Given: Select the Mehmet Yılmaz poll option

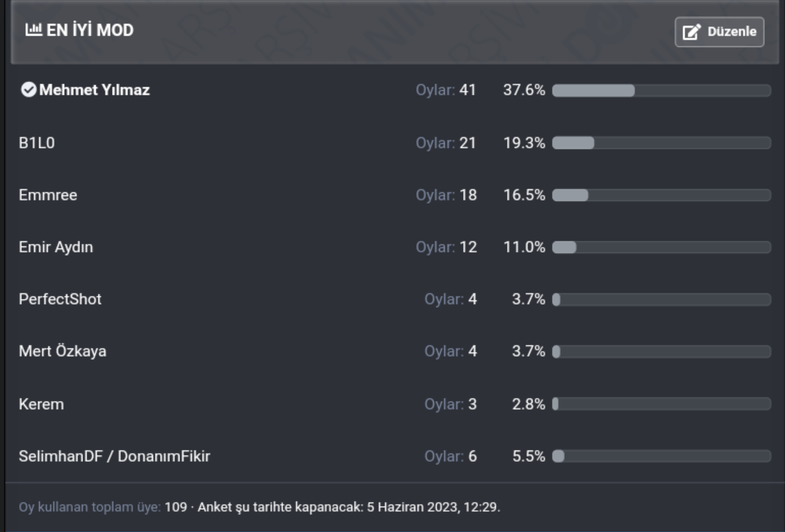Looking at the screenshot, I should tap(94, 90).
